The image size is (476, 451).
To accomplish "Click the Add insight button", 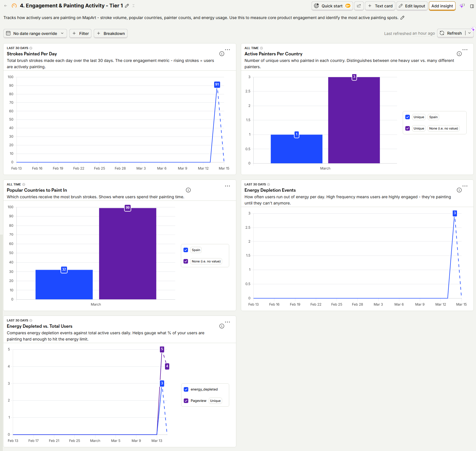I will point(442,6).
